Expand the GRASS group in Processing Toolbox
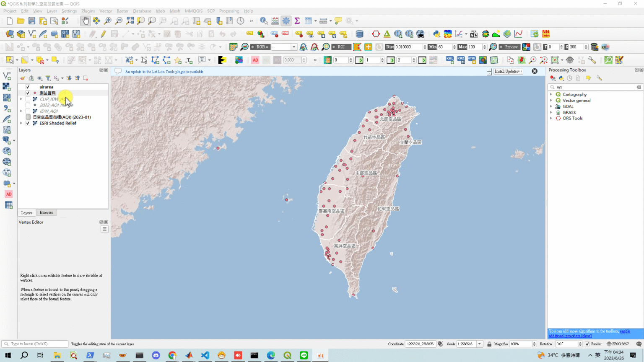 [x=552, y=112]
